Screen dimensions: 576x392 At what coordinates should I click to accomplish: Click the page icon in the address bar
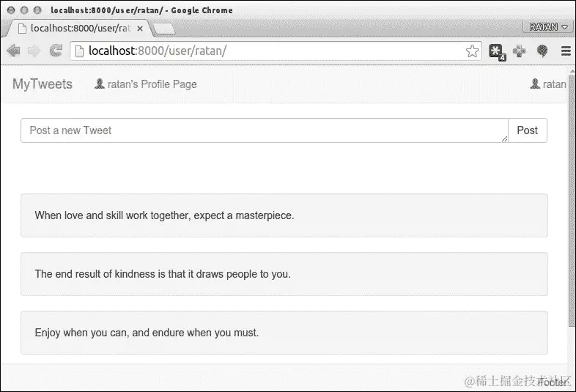(79, 51)
